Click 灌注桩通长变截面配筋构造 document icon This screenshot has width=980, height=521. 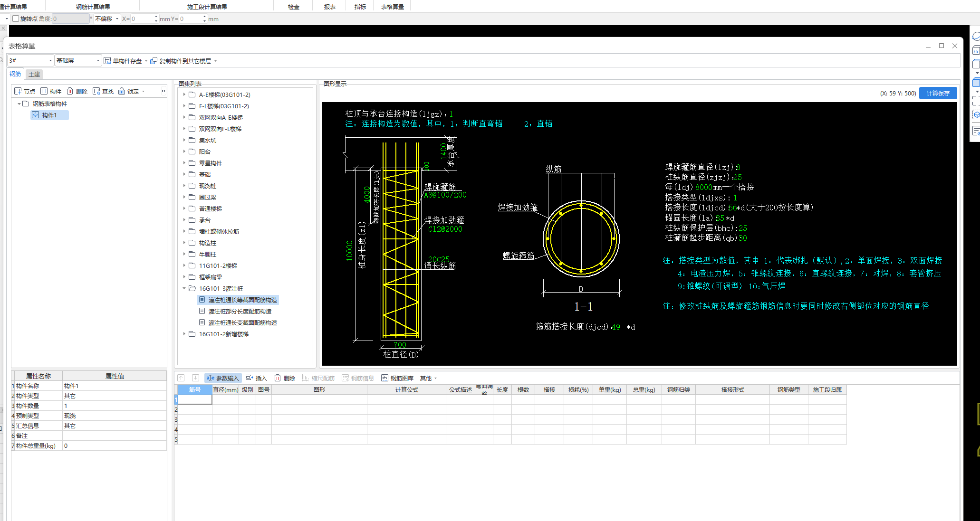click(x=202, y=322)
